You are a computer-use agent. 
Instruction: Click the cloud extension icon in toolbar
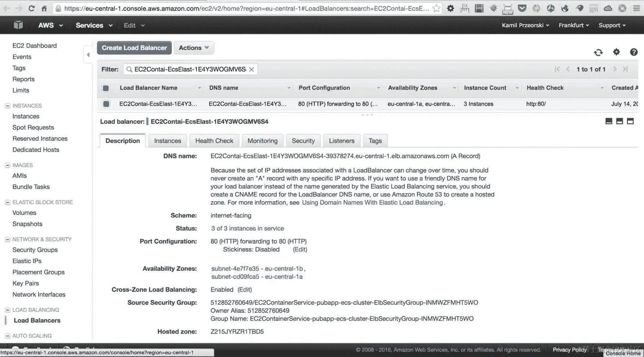pos(608,8)
